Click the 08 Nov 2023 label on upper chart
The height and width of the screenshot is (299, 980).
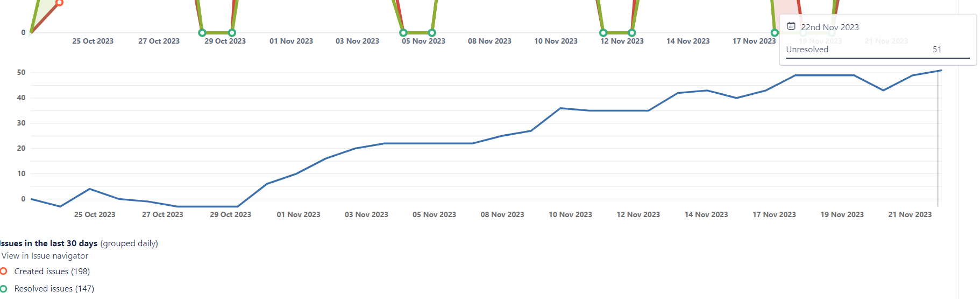[x=489, y=41]
